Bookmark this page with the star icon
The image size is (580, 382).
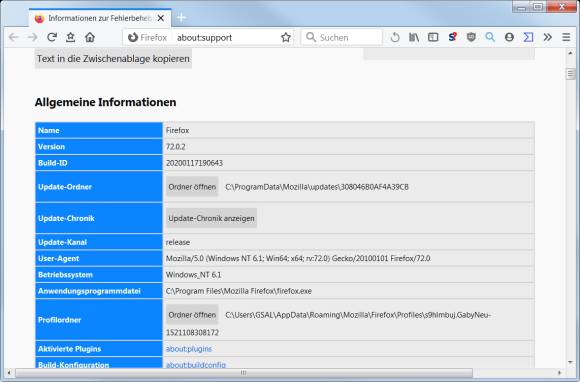pyautogui.click(x=286, y=37)
